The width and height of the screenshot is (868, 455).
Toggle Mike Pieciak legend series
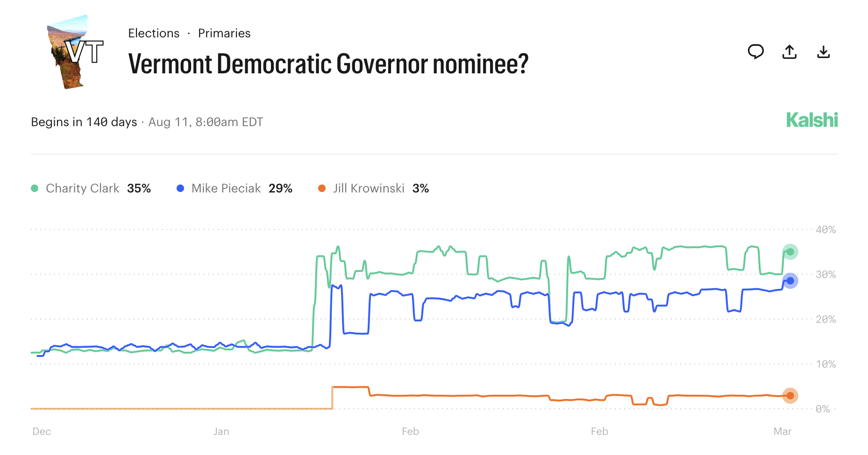(x=226, y=188)
